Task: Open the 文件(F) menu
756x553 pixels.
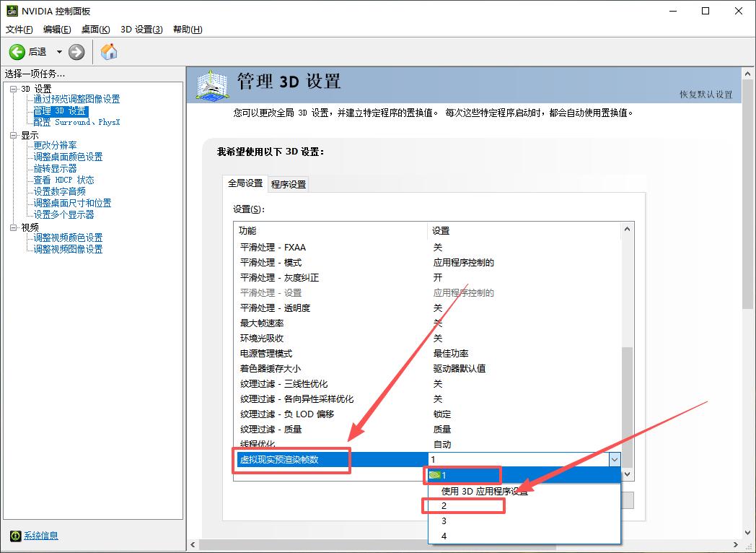Action: pyautogui.click(x=19, y=30)
